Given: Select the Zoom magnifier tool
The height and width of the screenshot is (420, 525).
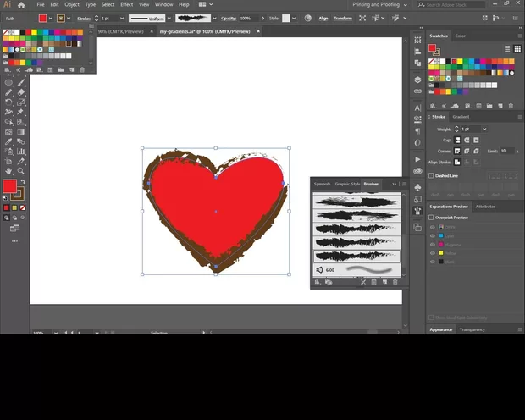Looking at the screenshot, I should point(20,171).
